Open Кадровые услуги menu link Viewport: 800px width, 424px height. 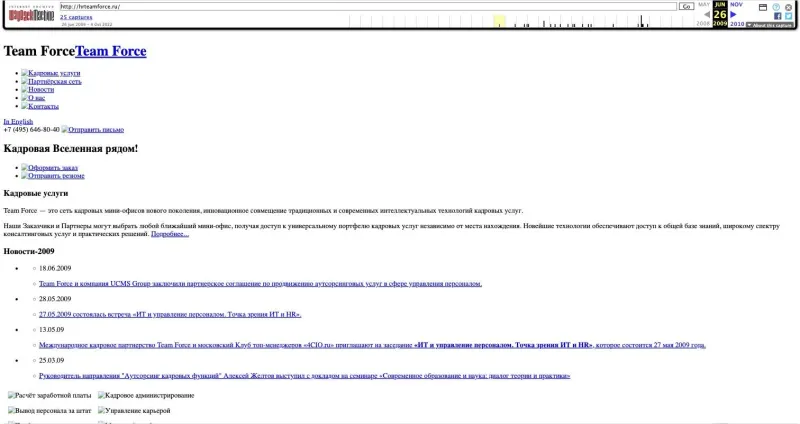point(51,73)
